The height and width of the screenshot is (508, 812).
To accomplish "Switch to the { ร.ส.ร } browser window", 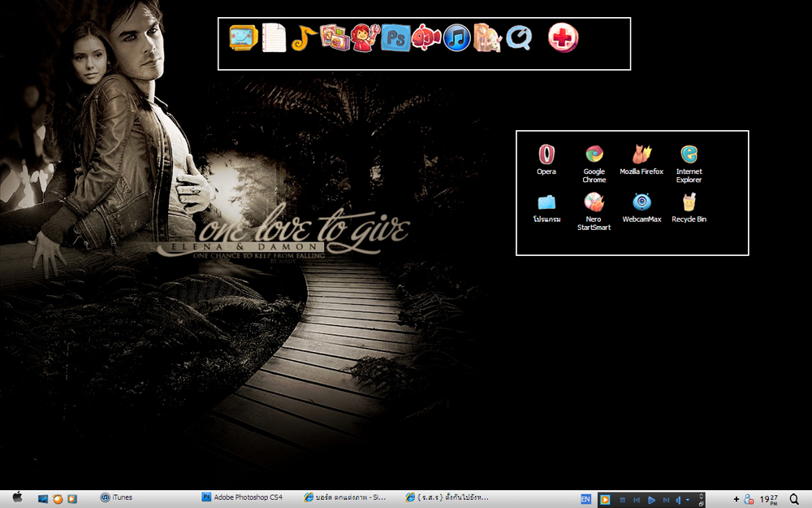I will [447, 497].
